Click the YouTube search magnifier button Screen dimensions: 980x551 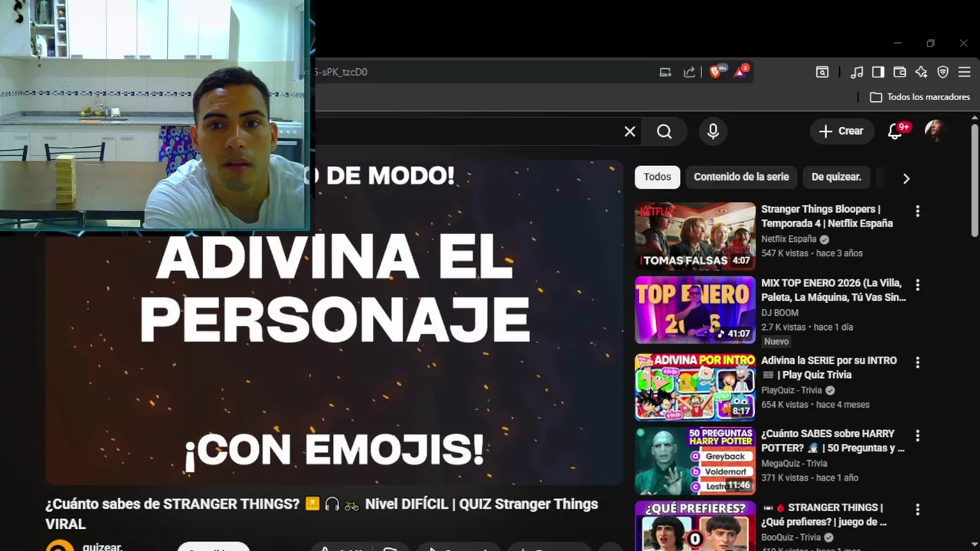tap(664, 132)
